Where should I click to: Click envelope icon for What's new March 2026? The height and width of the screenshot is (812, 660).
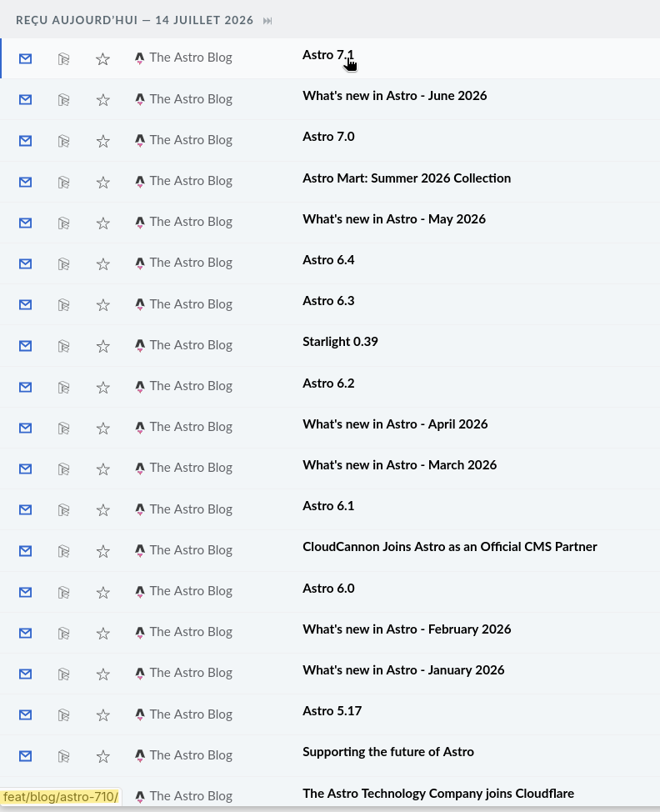[25, 469]
